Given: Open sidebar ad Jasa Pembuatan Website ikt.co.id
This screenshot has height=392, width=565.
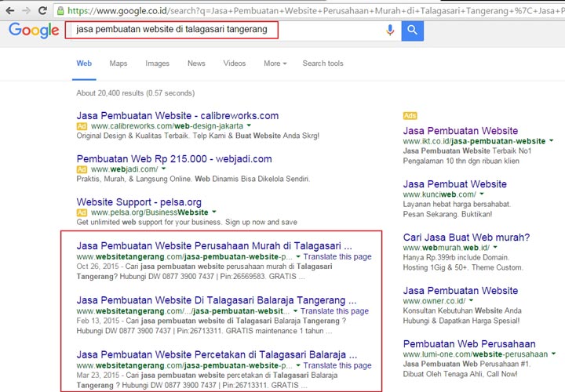Looking at the screenshot, I should (x=461, y=131).
